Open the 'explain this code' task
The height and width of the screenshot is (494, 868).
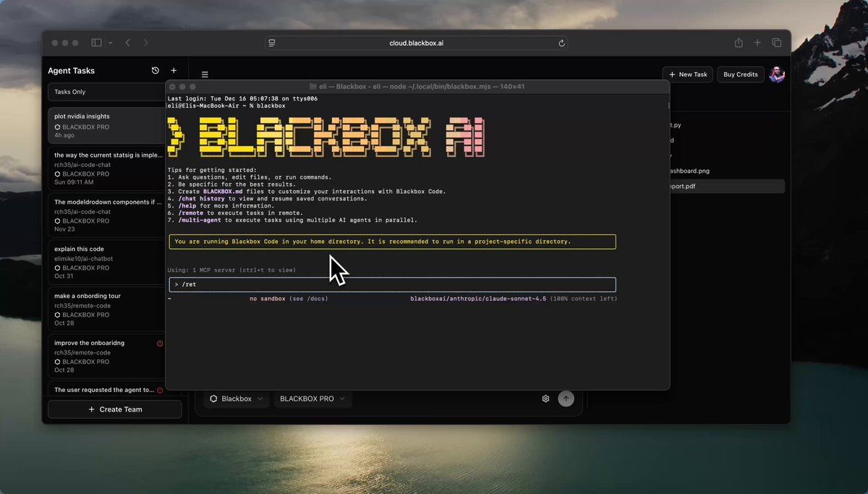[x=107, y=263]
